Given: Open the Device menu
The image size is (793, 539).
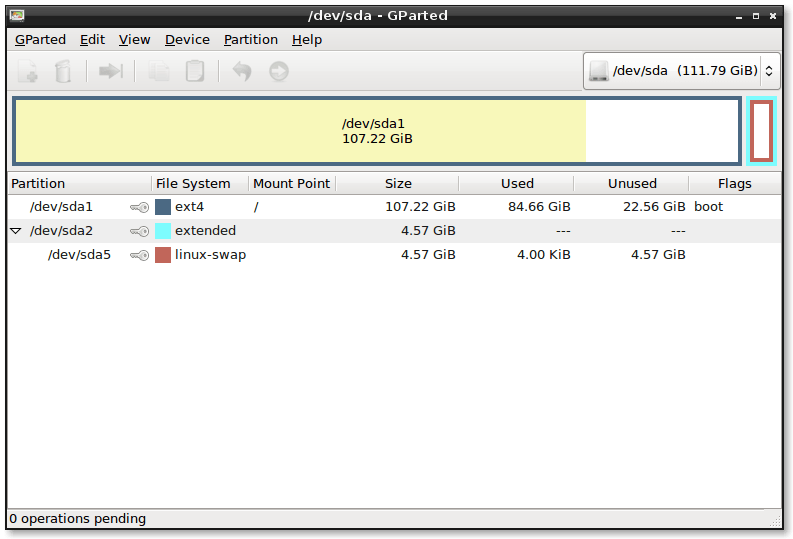Looking at the screenshot, I should click(187, 39).
